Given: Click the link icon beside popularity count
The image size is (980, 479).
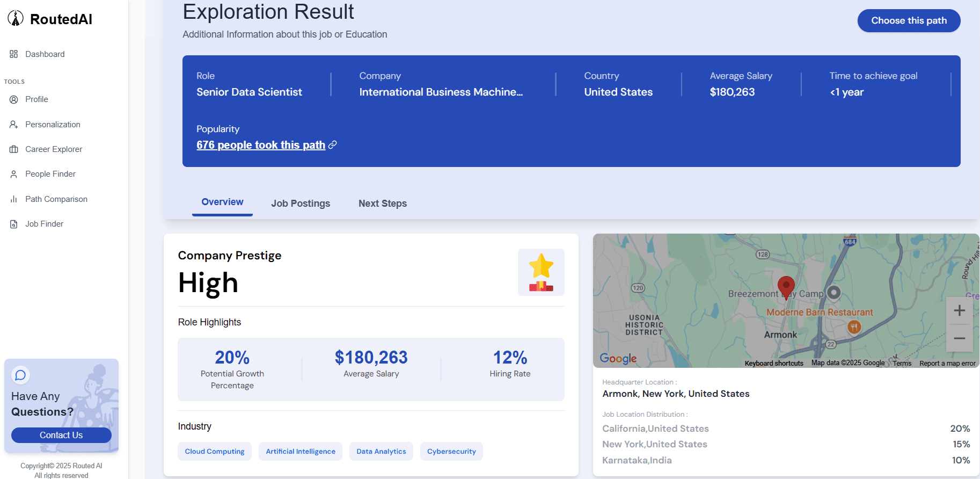Looking at the screenshot, I should point(333,145).
